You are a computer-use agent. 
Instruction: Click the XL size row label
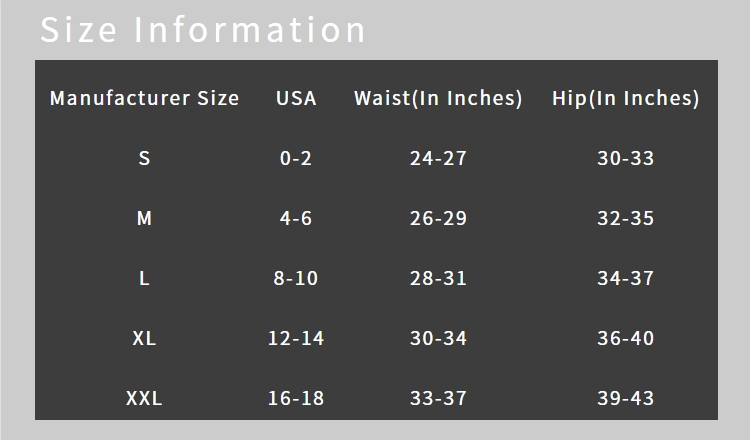[144, 338]
